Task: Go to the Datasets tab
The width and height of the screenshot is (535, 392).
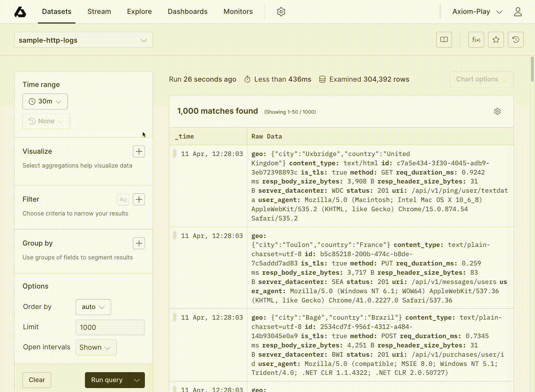Action: point(57,12)
